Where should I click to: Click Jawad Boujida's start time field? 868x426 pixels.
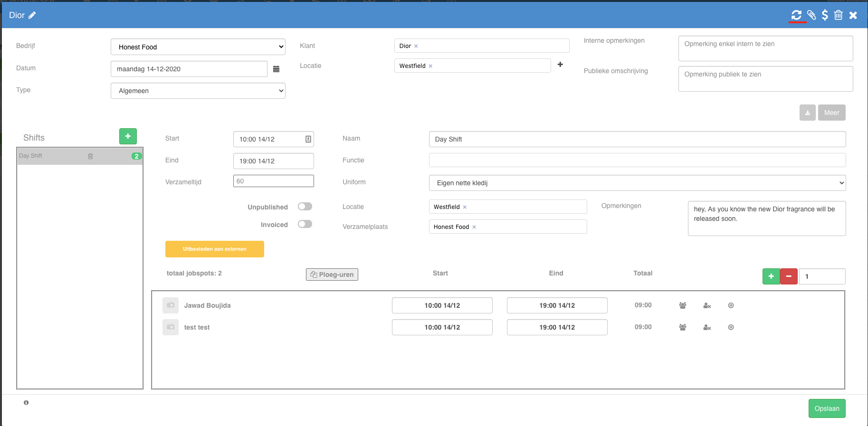442,305
